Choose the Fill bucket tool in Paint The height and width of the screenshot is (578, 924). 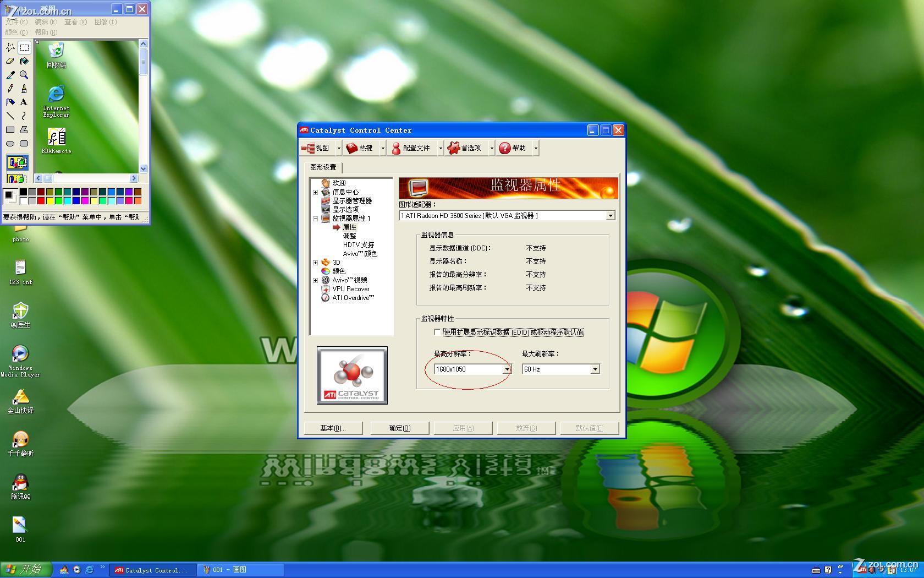click(24, 61)
